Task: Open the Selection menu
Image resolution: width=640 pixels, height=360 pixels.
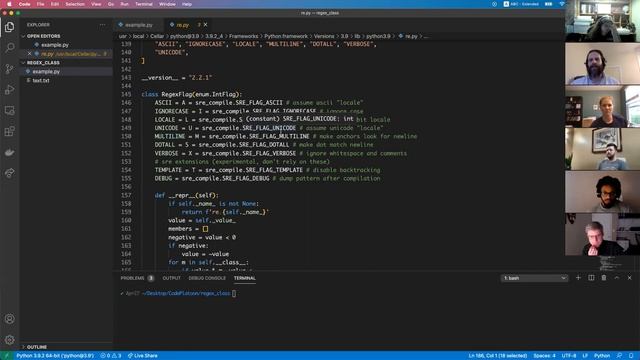Action: (75, 4)
